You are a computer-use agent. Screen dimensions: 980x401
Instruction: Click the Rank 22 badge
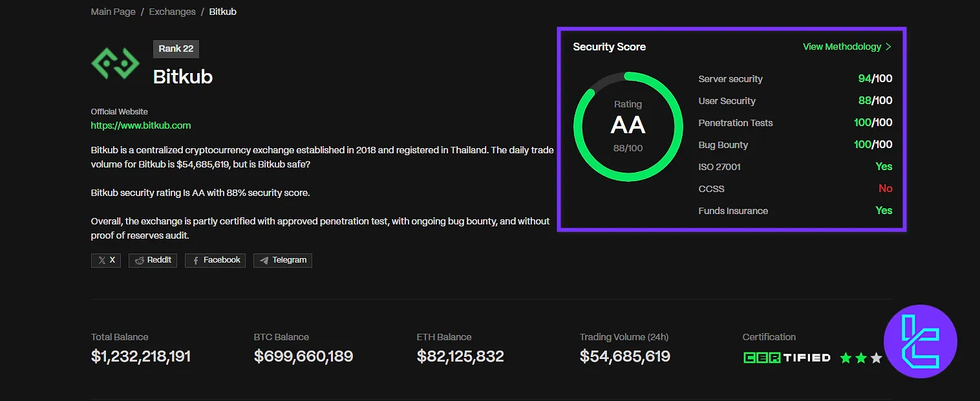(176, 49)
